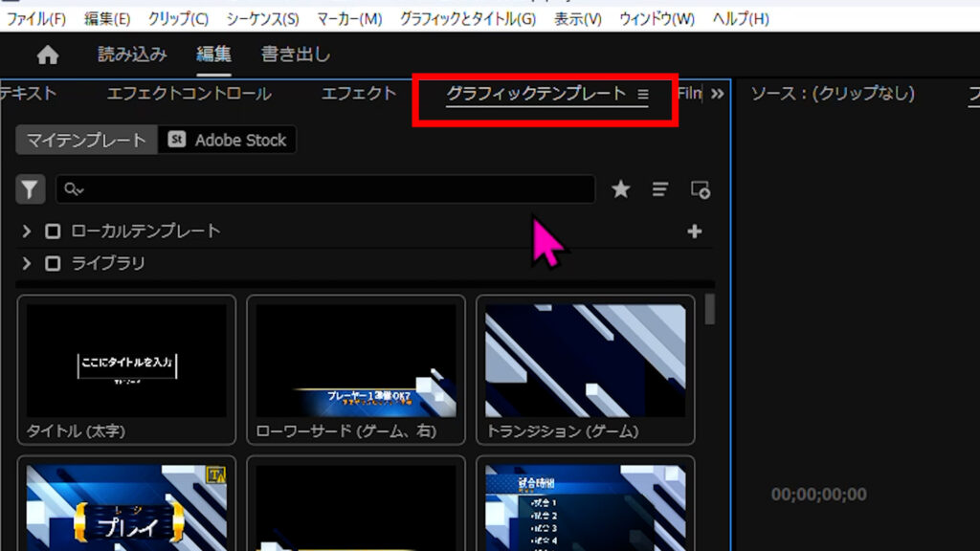This screenshot has width=980, height=551.
Task: Show hidden panels with the double-chevron
Action: click(x=717, y=94)
